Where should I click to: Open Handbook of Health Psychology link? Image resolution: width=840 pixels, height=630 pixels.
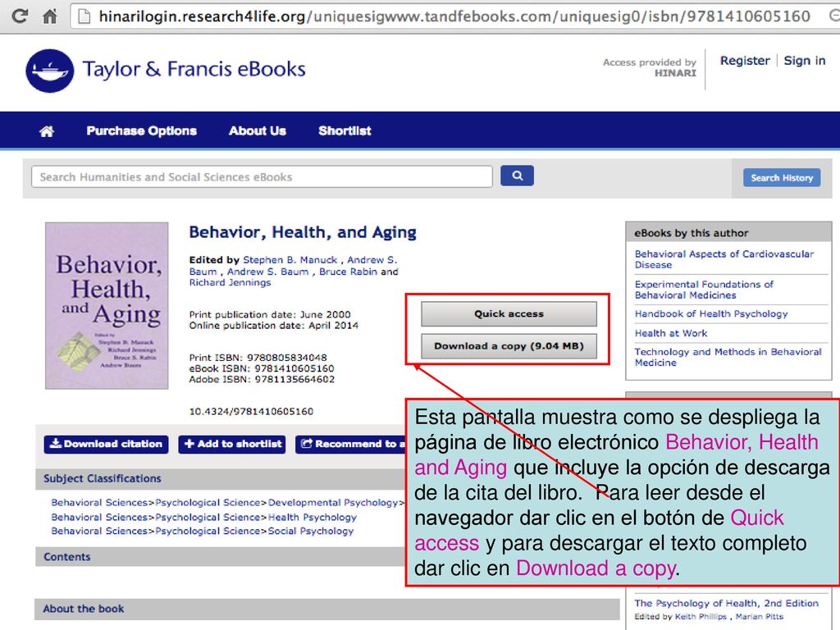[711, 314]
